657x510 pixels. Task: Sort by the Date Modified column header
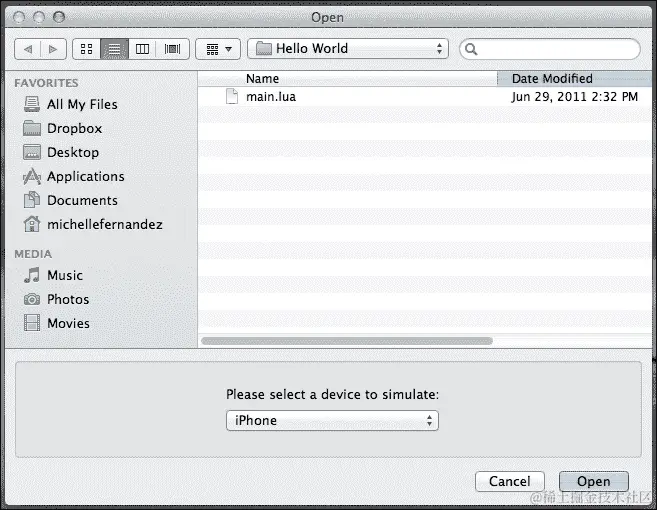tap(574, 78)
